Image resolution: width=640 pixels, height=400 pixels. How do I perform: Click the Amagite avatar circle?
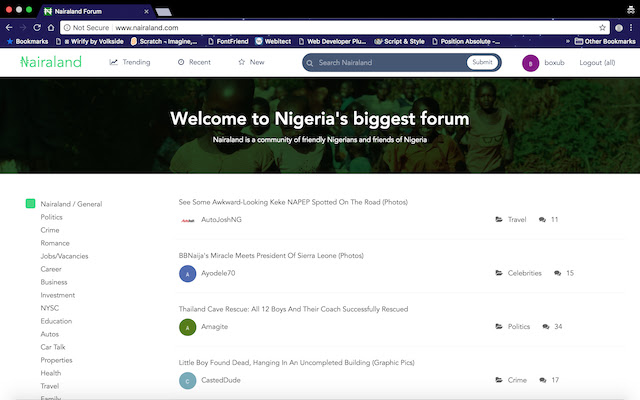pos(188,327)
